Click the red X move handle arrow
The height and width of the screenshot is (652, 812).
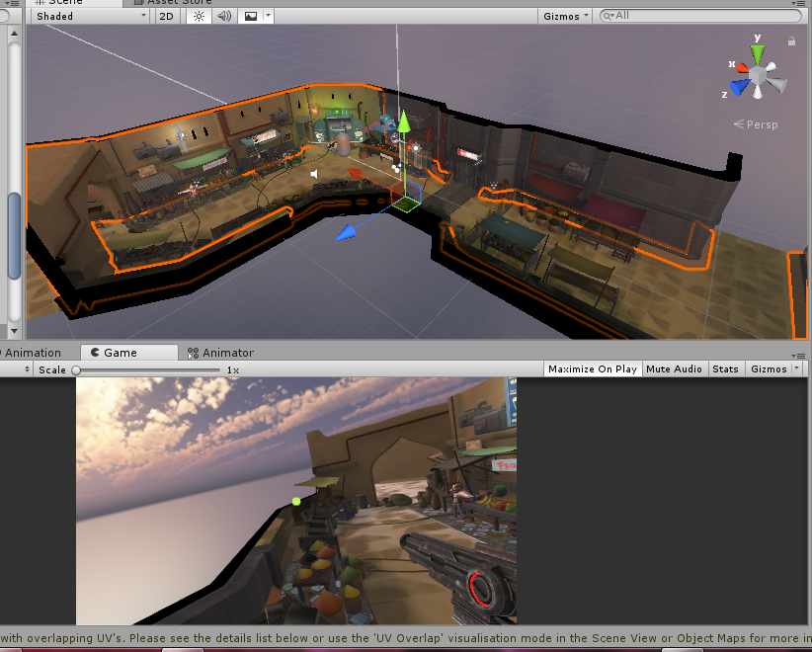point(355,174)
